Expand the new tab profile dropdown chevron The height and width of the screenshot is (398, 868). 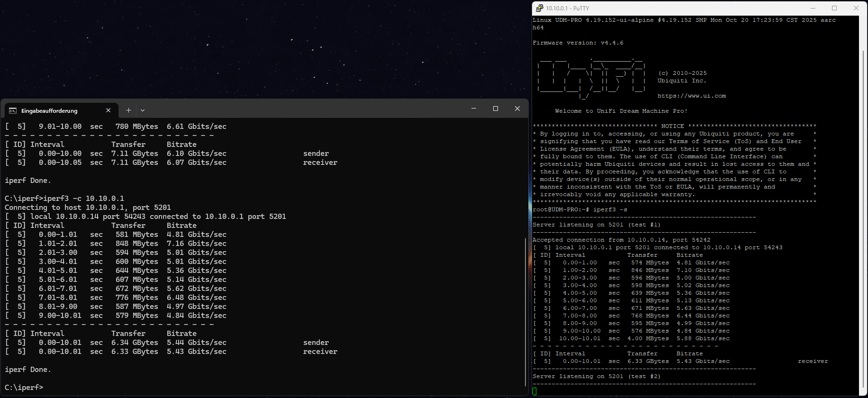[x=143, y=110]
